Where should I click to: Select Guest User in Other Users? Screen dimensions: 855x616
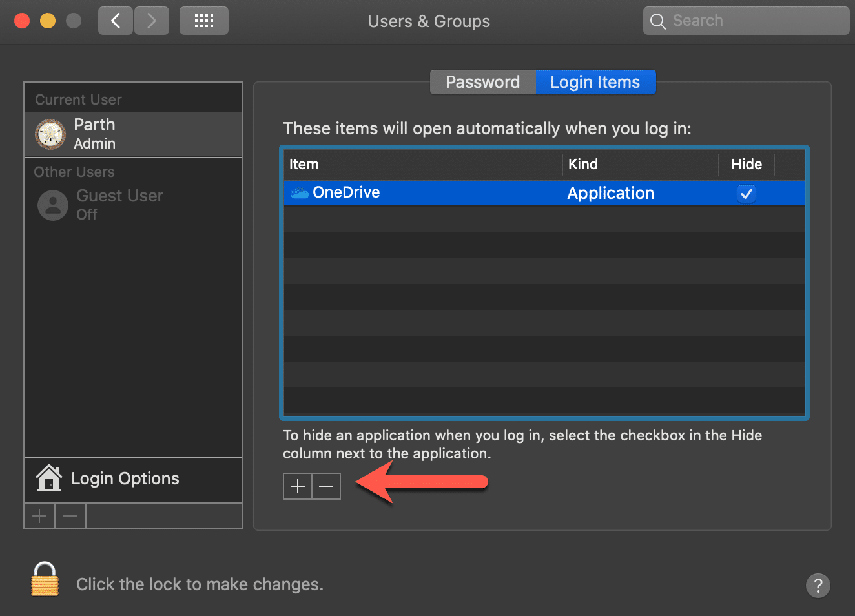(x=119, y=205)
